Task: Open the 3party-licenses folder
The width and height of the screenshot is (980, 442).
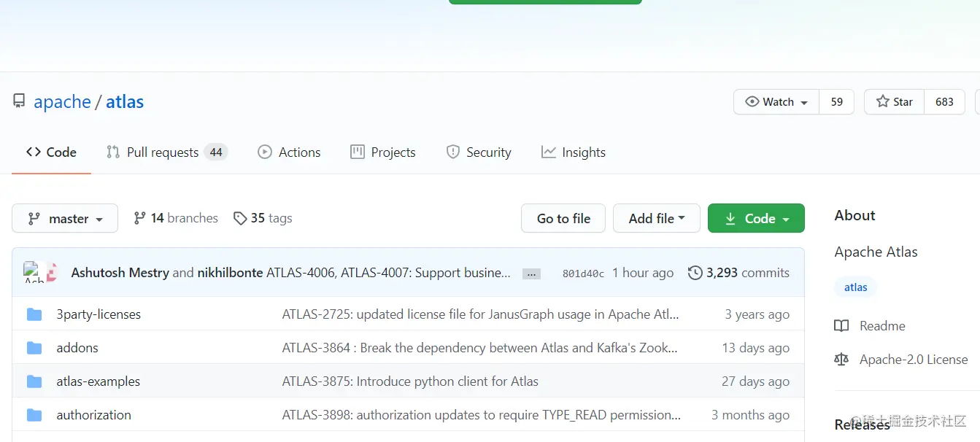Action: 99,314
